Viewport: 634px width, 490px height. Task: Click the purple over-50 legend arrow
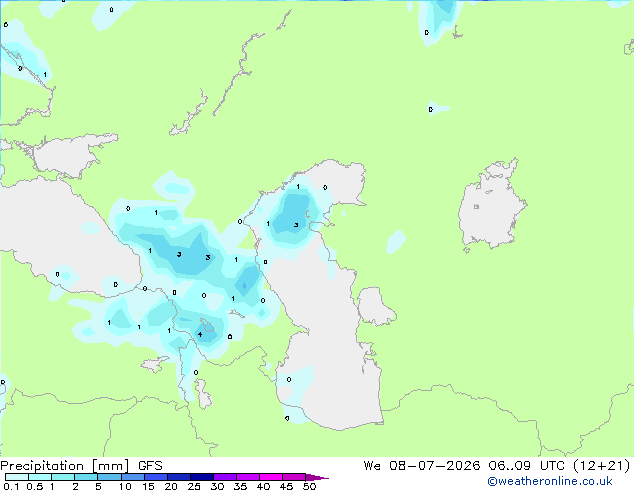click(x=317, y=477)
